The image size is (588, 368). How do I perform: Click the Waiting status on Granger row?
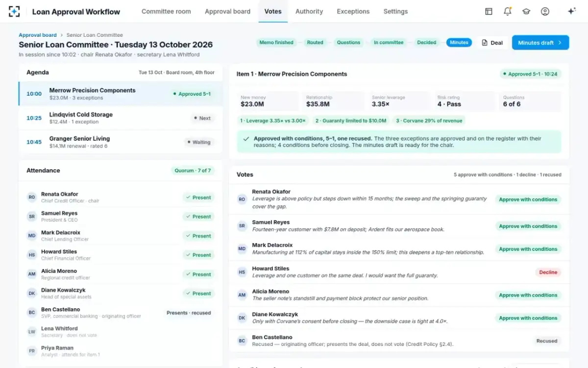point(199,142)
